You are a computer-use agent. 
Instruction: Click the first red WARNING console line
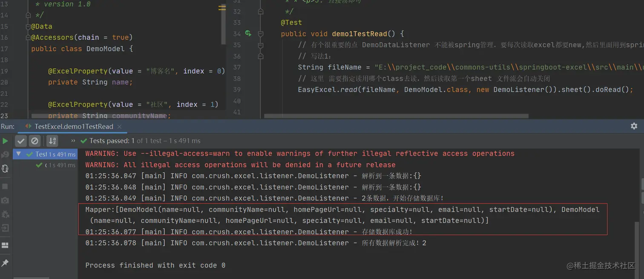pyautogui.click(x=300, y=154)
